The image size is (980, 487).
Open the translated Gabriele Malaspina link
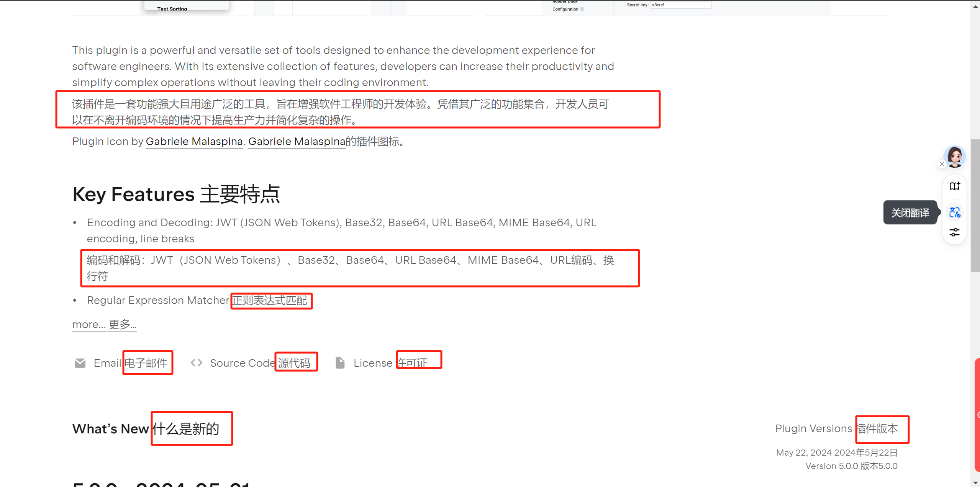click(297, 141)
